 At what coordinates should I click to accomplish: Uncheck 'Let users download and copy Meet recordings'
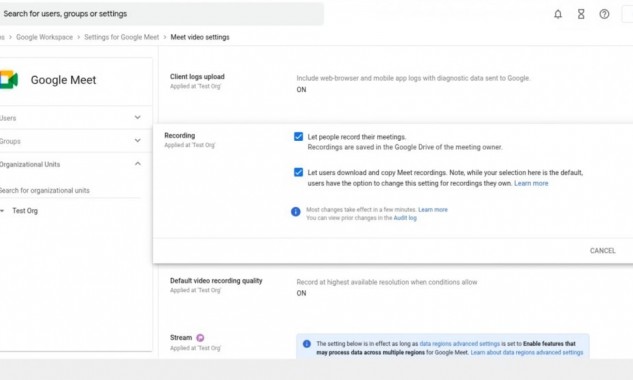tap(298, 172)
